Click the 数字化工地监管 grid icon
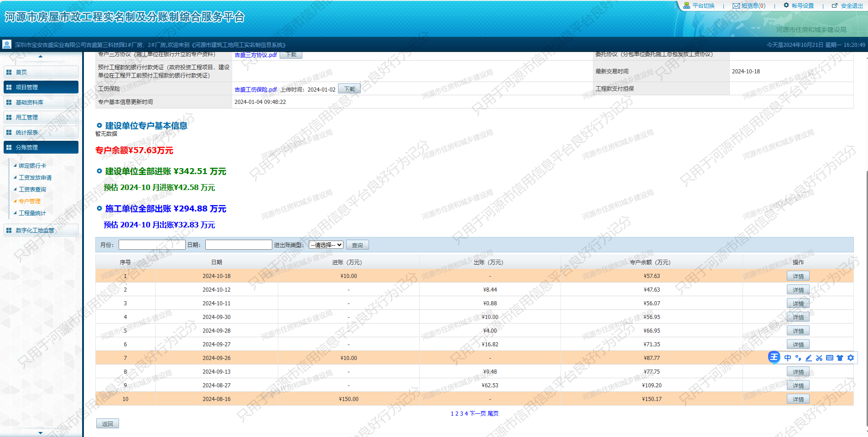Image resolution: width=868 pixels, height=437 pixels. coord(9,230)
